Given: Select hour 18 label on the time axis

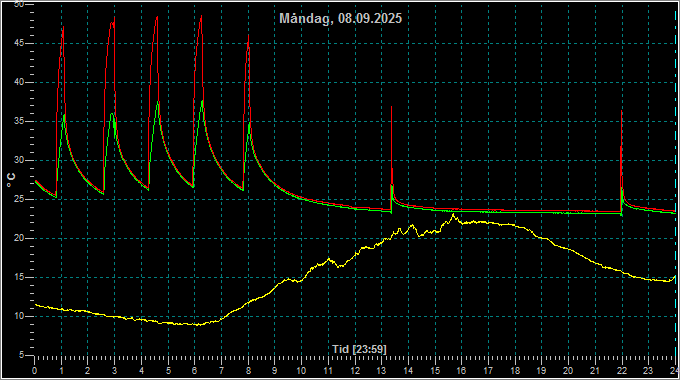Looking at the screenshot, I should (x=515, y=371).
